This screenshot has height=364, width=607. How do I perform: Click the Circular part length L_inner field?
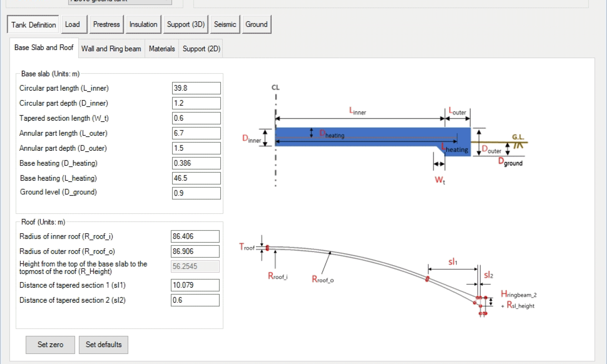[x=196, y=88]
